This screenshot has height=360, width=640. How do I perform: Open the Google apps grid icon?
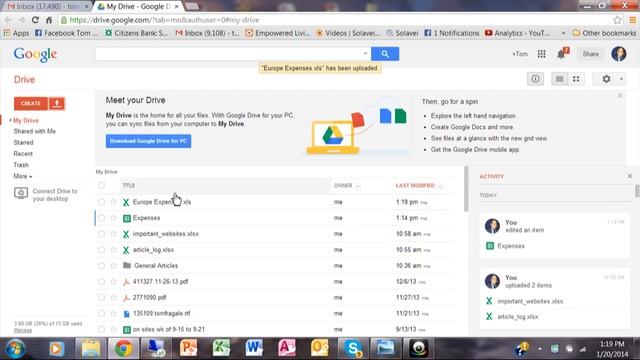pyautogui.click(x=541, y=54)
